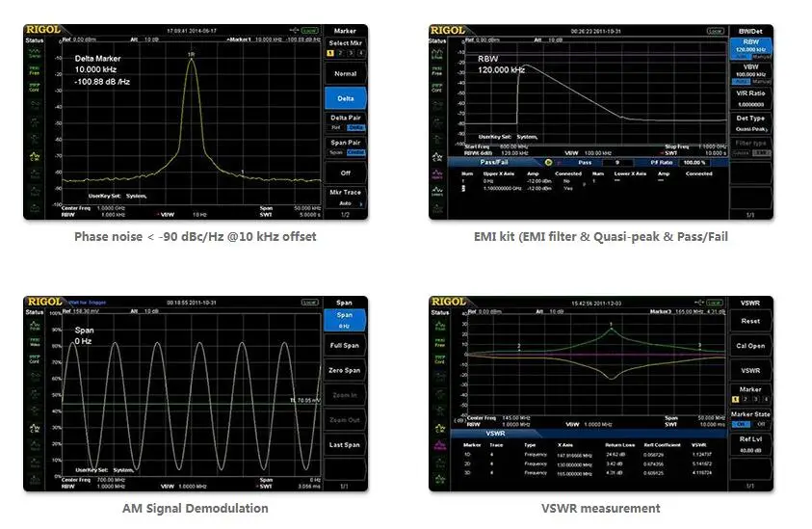The image size is (812, 529).
Task: Click the Pass/Fail panel tab
Action: [x=493, y=162]
